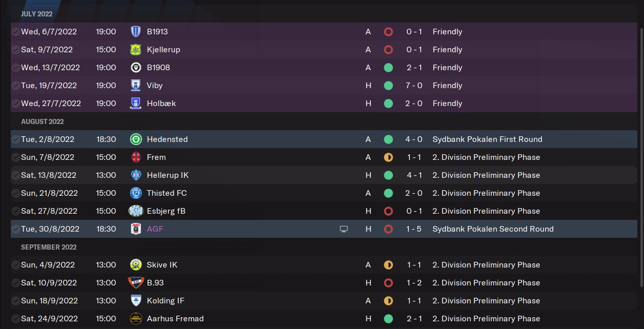Open the Esbjerg fB club badge
The height and width of the screenshot is (329, 644).
[x=136, y=211]
